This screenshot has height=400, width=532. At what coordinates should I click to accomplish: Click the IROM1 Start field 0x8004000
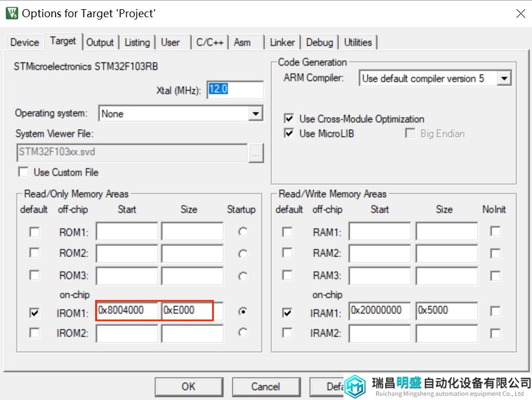coord(127,310)
